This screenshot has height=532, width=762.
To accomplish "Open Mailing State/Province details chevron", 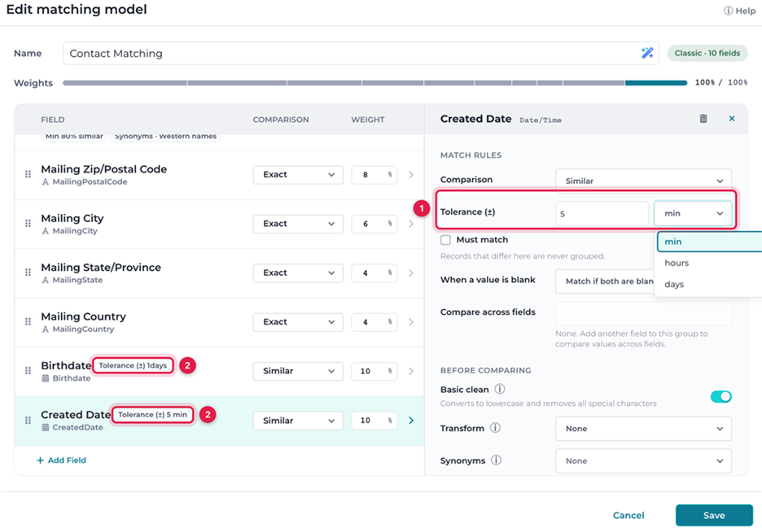I will point(411,273).
